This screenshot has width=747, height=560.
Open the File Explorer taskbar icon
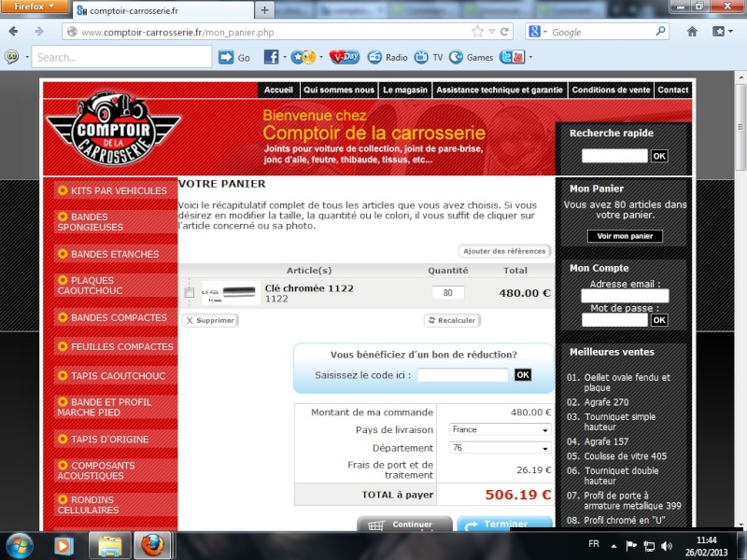(109, 546)
